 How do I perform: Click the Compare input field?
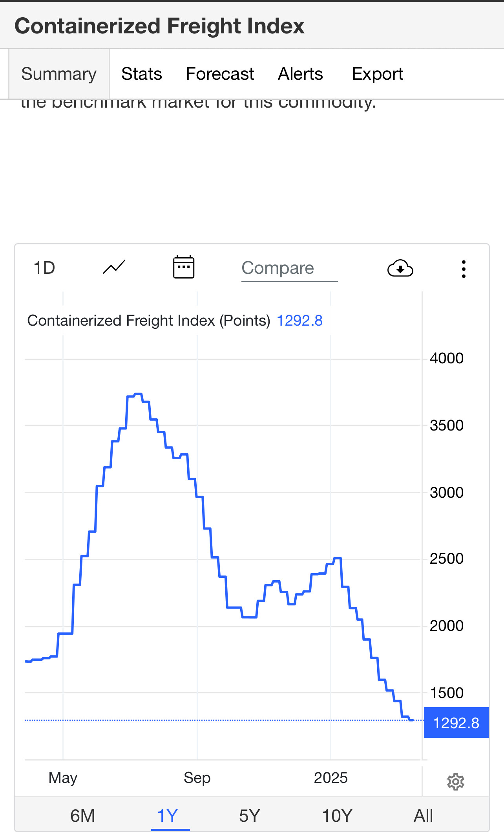289,268
